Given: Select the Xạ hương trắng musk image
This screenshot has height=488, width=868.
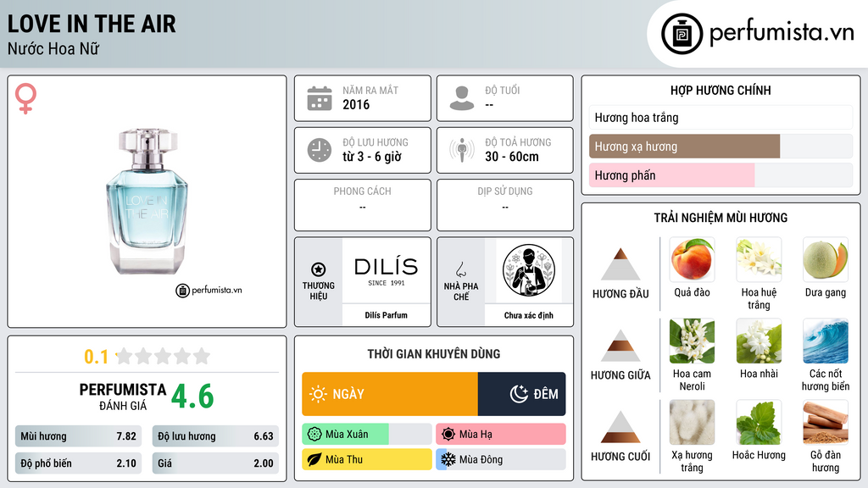Looking at the screenshot, I should point(692,422).
